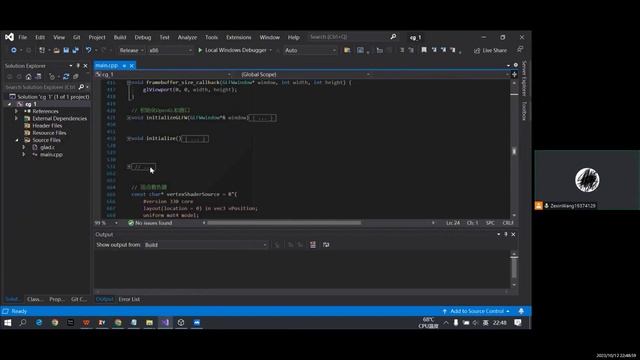The image size is (640, 360).
Task: Click the Live Share button
Action: 490,51
